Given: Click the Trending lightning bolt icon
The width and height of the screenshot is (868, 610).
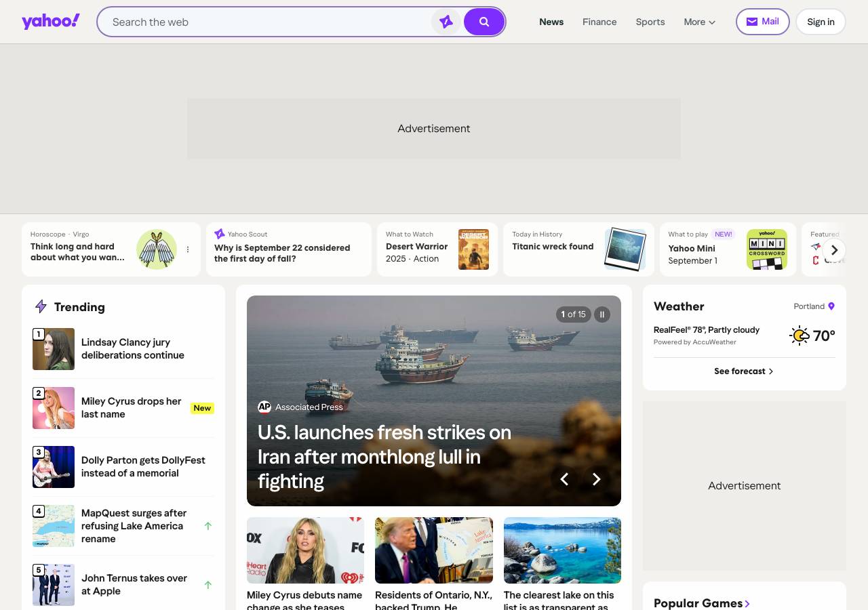Looking at the screenshot, I should tap(41, 307).
